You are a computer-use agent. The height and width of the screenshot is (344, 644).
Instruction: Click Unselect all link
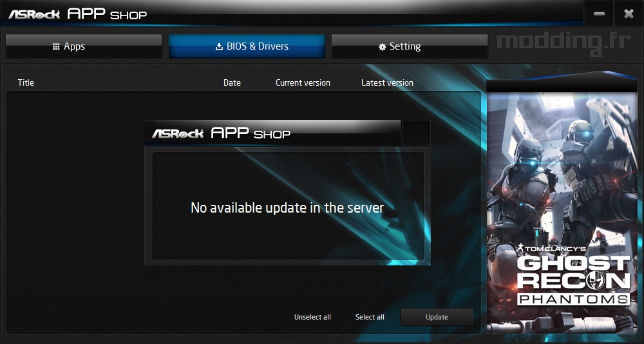tap(312, 317)
